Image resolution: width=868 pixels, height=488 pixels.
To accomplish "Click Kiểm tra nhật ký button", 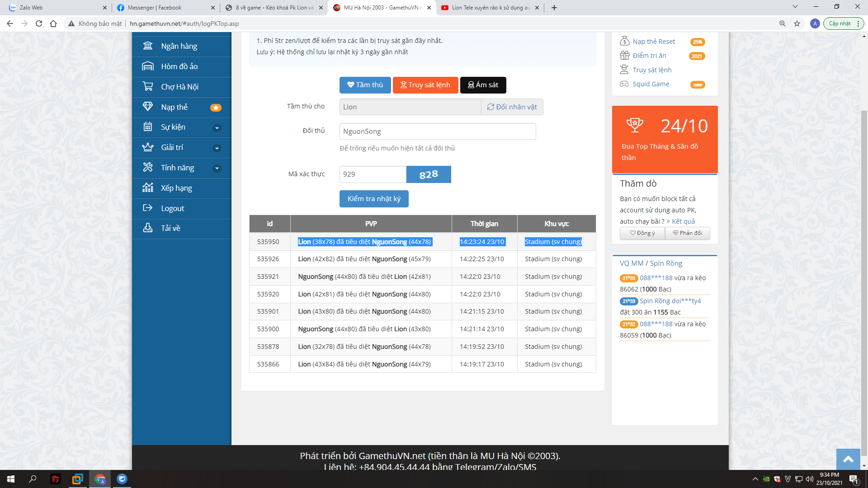I will point(374,199).
